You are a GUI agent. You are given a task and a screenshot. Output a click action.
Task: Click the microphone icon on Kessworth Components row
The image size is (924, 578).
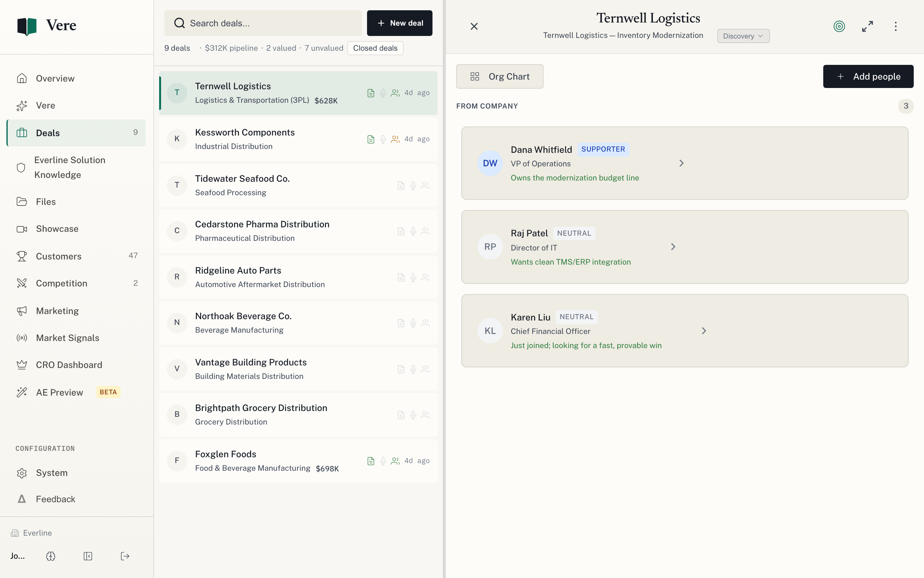[x=383, y=139]
